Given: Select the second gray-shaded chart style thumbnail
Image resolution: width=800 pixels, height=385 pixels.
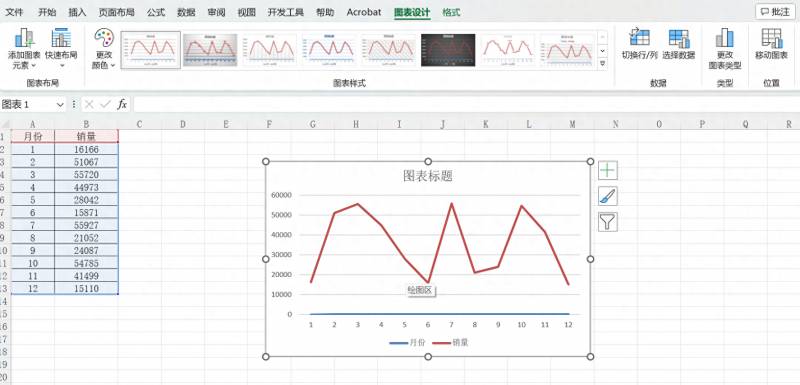Looking at the screenshot, I should click(210, 50).
